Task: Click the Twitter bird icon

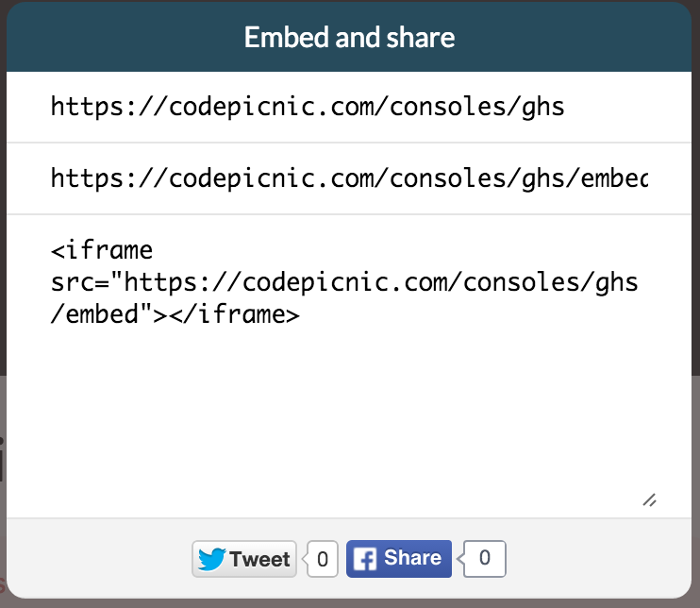Action: pos(211,559)
